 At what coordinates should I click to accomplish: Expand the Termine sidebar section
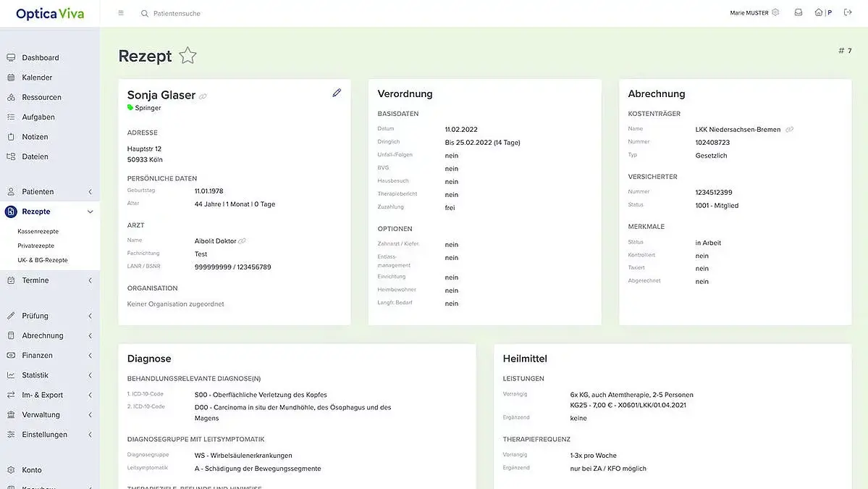(90, 280)
